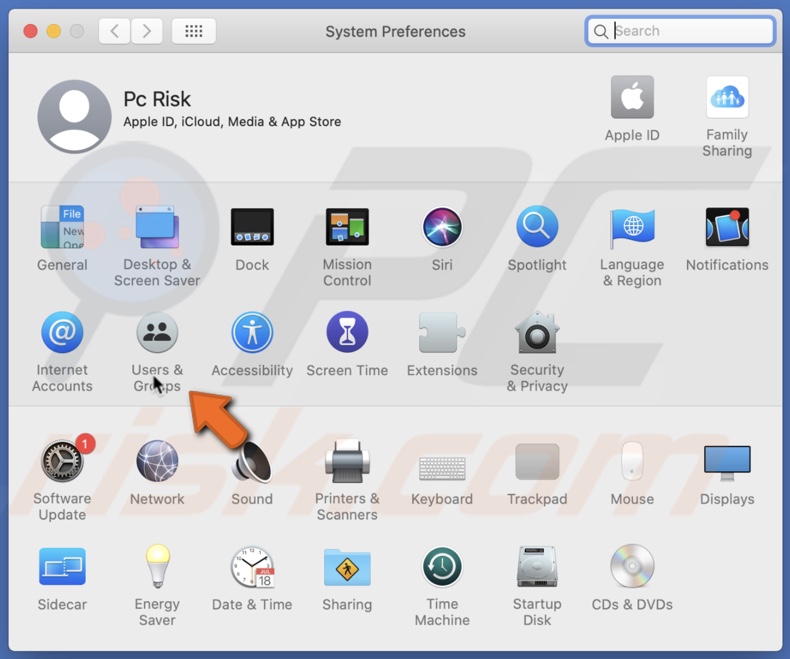
Task: Open Apple ID settings
Action: [x=632, y=100]
